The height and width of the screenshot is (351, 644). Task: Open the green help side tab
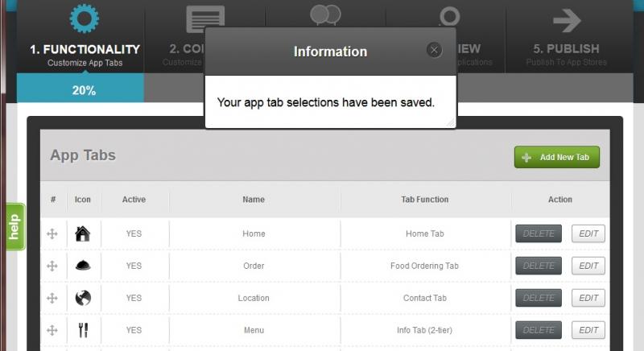pyautogui.click(x=15, y=226)
